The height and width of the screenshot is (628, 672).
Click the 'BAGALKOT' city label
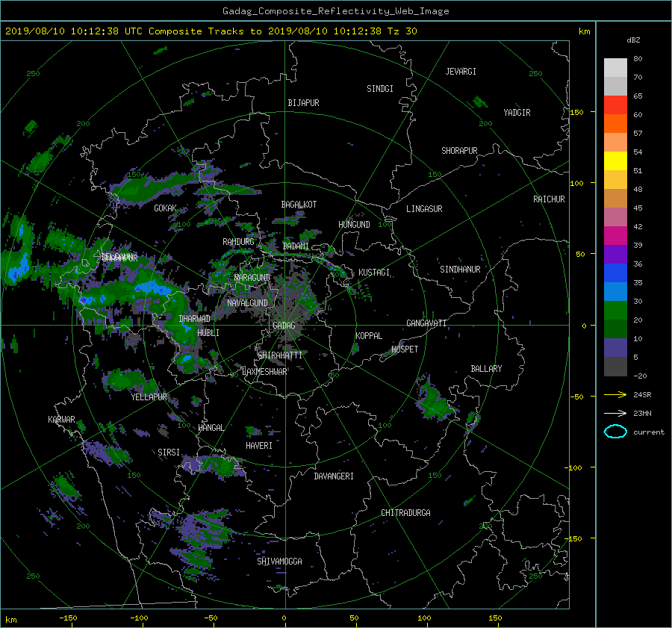pos(299,205)
